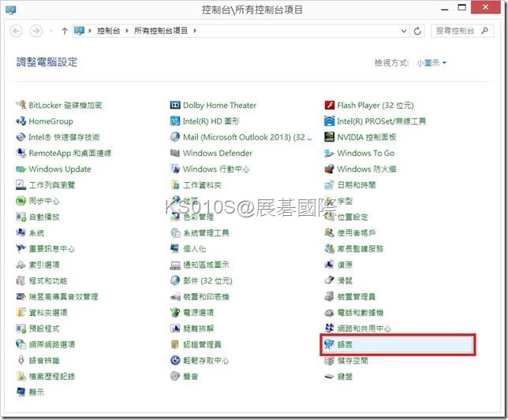Image resolution: width=508 pixels, height=420 pixels.
Task: Open the 網際網路選項 link
Action: (x=52, y=344)
